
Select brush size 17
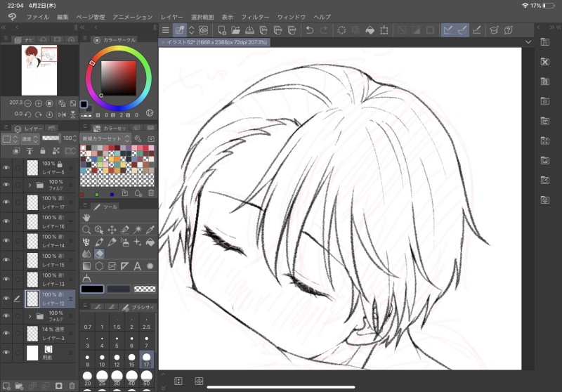pyautogui.click(x=146, y=360)
